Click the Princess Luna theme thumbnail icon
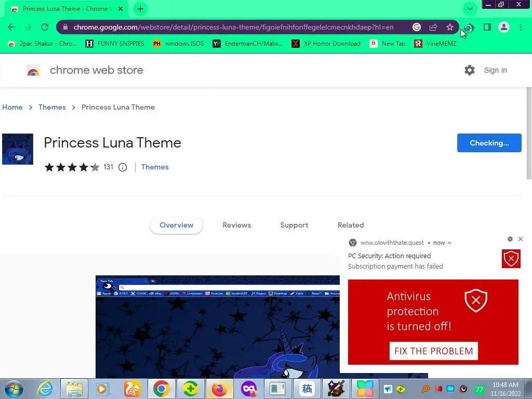This screenshot has height=399, width=532. [x=18, y=149]
